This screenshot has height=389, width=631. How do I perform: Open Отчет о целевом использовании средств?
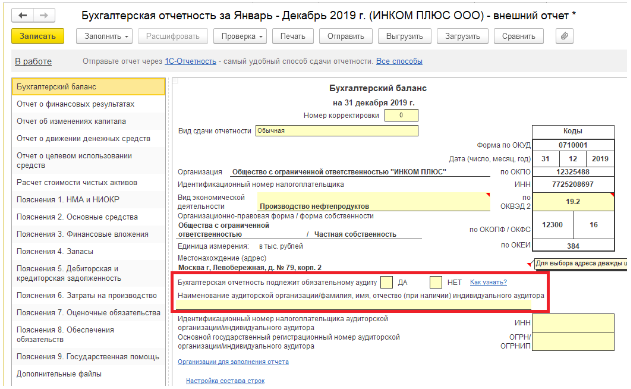pyautogui.click(x=89, y=161)
